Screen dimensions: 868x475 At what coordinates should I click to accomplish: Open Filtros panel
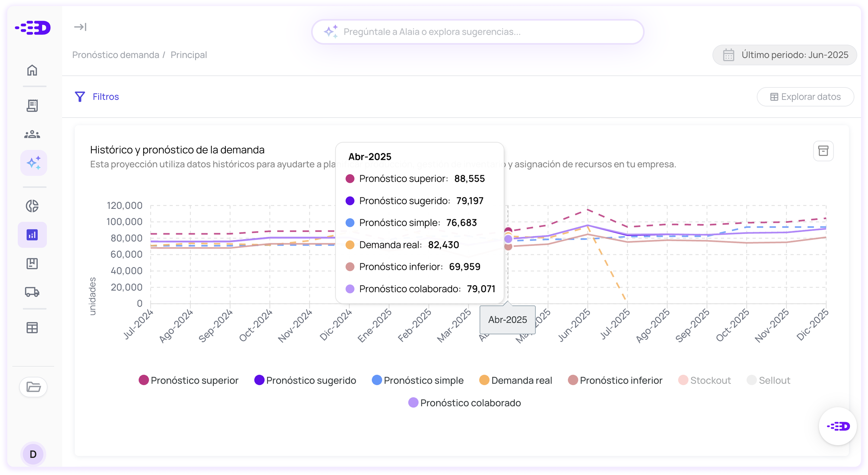point(97,97)
